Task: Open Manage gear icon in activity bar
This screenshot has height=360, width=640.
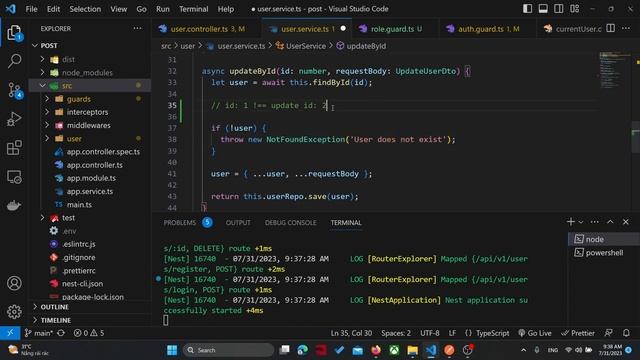Action: [x=14, y=311]
